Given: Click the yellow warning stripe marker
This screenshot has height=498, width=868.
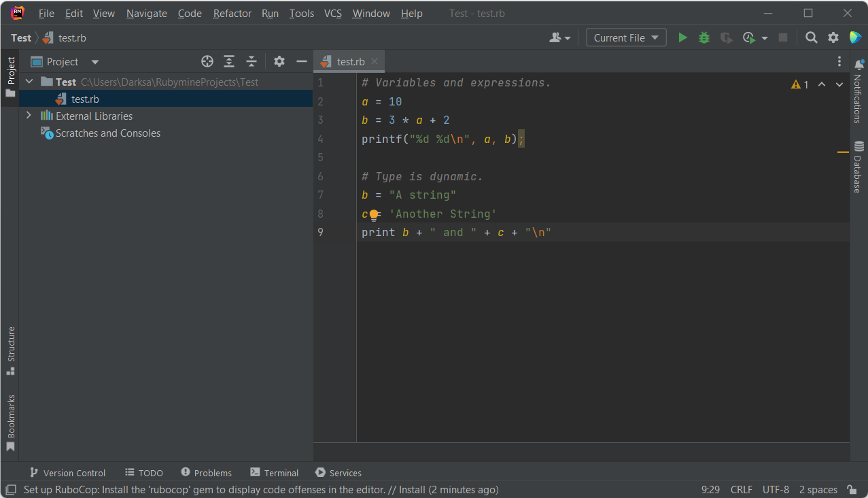Looking at the screenshot, I should [x=843, y=152].
